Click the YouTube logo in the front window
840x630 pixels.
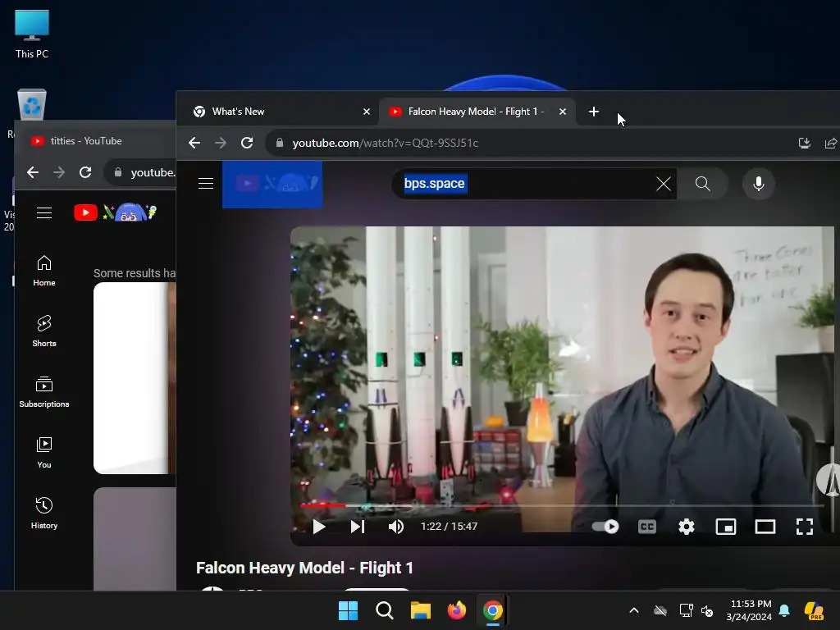[x=272, y=184]
